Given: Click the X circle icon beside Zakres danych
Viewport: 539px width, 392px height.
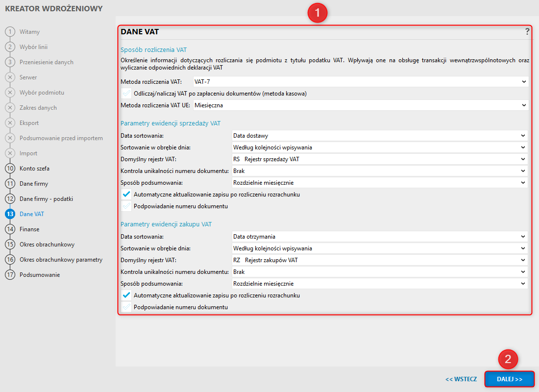Looking at the screenshot, I should point(10,108).
